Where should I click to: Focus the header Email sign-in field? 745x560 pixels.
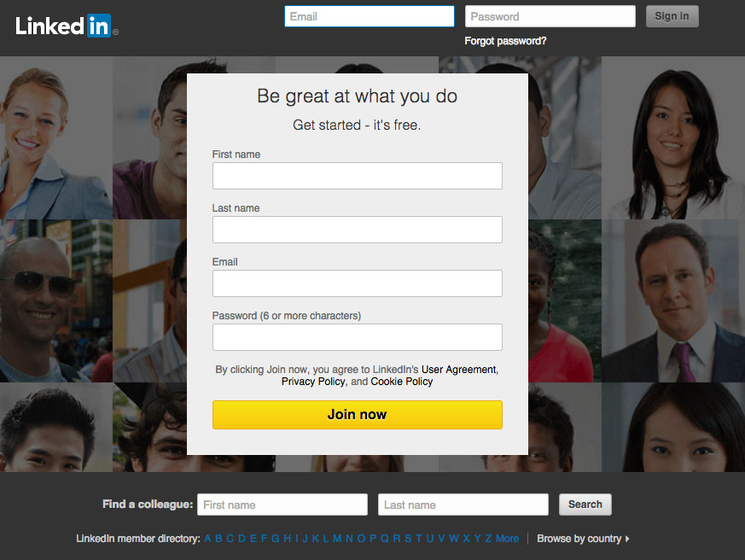pos(370,16)
